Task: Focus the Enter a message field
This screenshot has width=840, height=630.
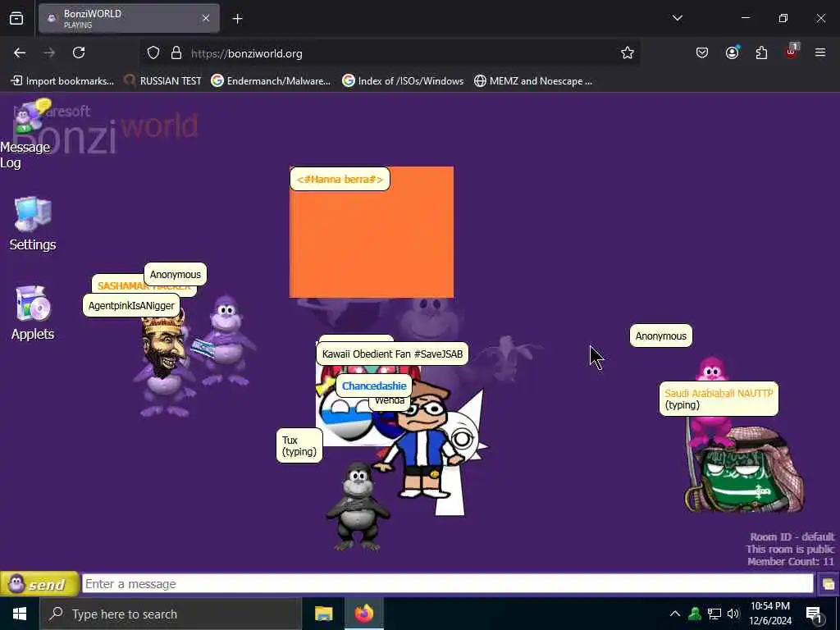Action: point(447,584)
